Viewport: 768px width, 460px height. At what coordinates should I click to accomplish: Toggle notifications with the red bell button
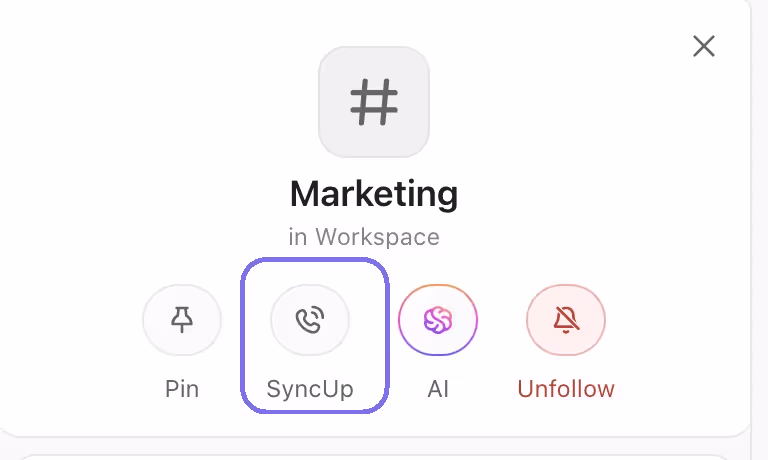[566, 320]
